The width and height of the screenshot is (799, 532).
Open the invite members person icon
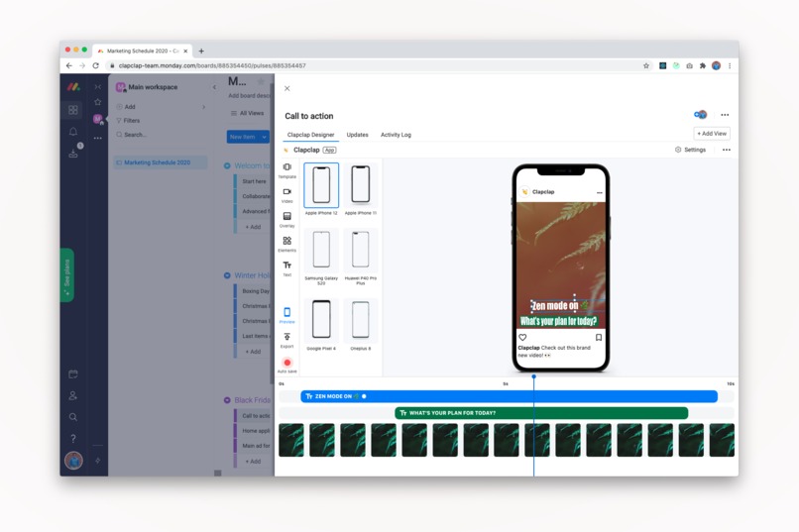[x=73, y=395]
